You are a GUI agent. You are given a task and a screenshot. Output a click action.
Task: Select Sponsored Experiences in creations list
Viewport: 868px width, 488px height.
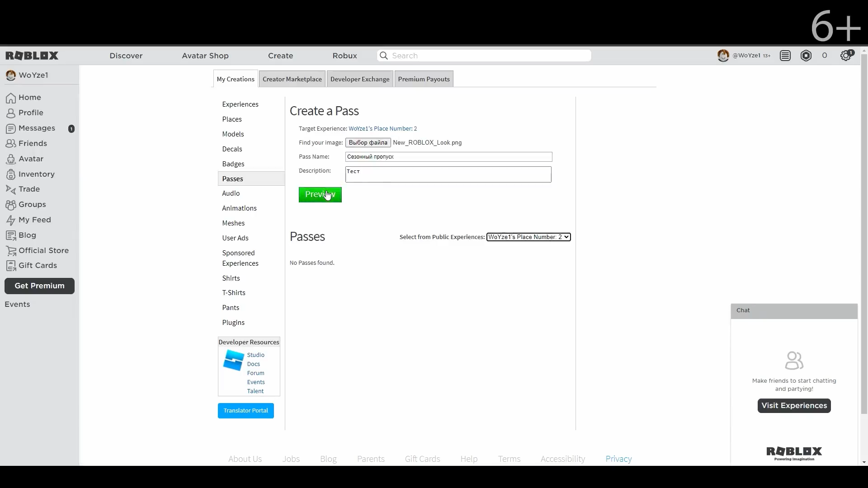(x=241, y=258)
